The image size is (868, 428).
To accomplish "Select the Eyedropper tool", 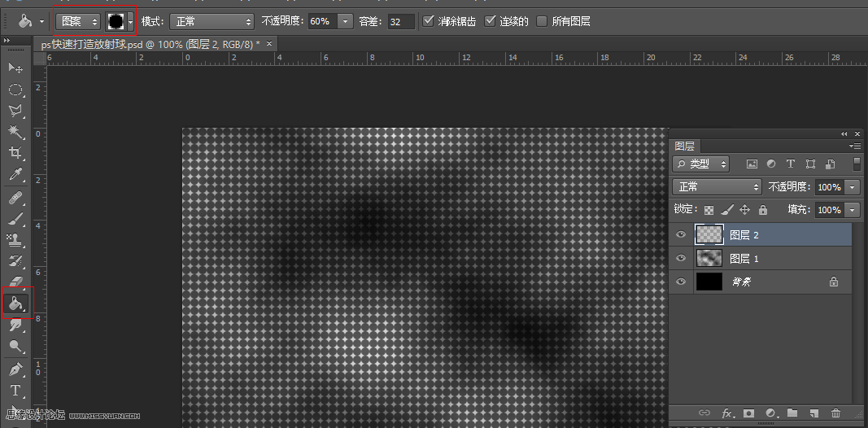I will (15, 175).
